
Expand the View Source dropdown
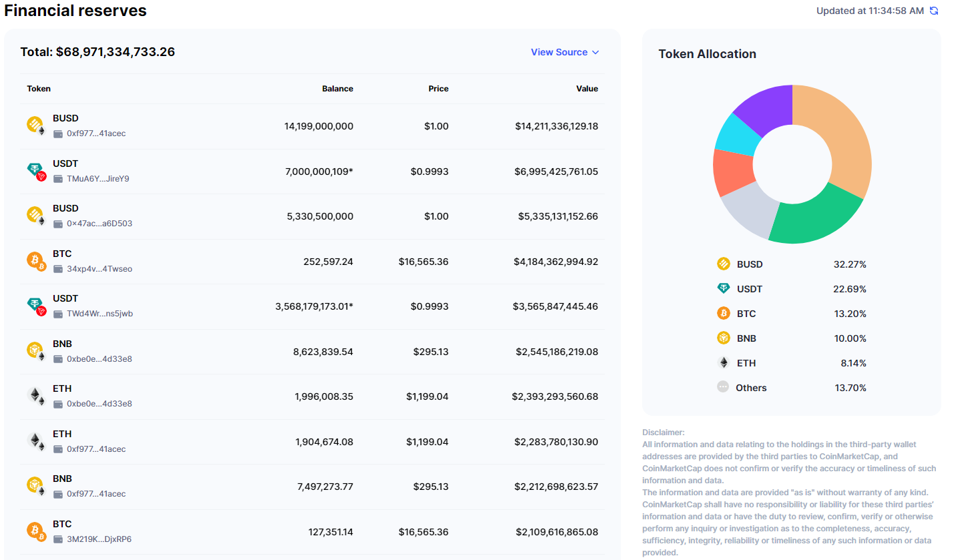point(565,52)
